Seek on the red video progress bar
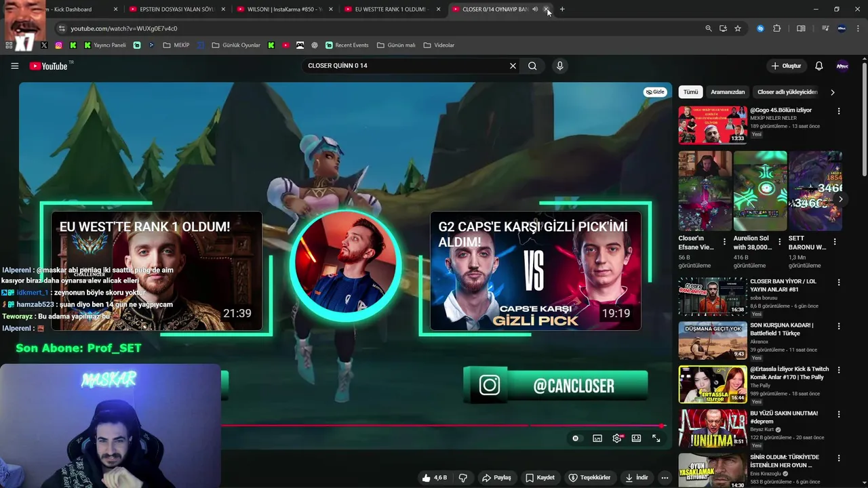This screenshot has height=488, width=868. pos(444,426)
